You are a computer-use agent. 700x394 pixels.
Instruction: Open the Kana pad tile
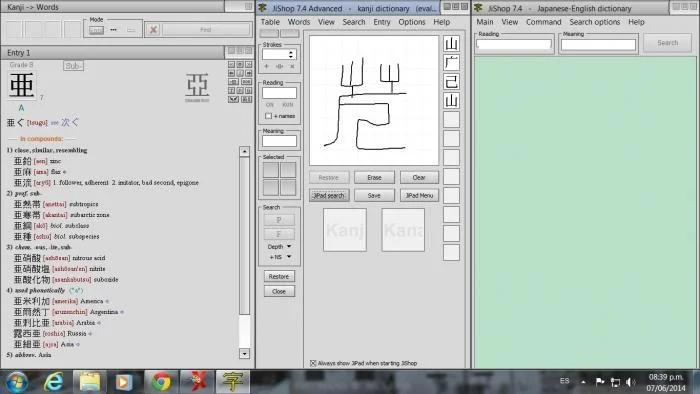403,230
